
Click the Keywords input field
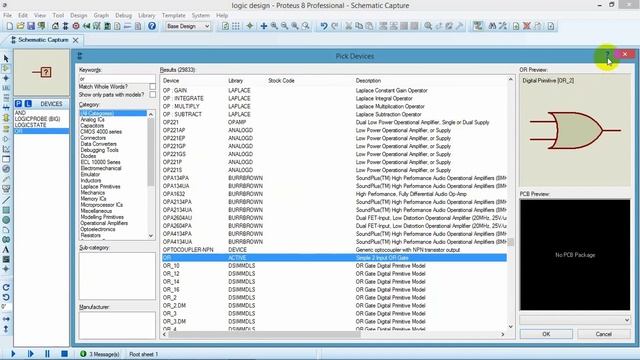click(117, 79)
